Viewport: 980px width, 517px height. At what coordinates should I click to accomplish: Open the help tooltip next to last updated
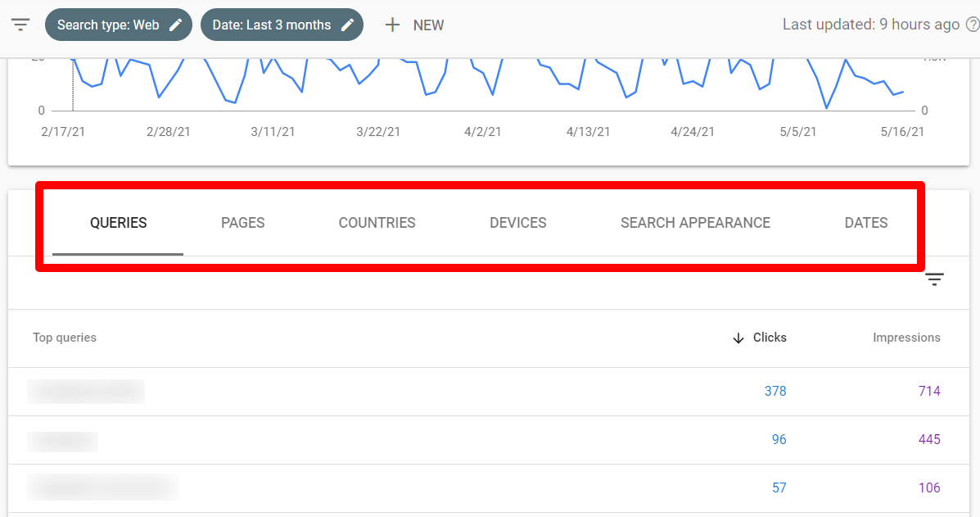[x=973, y=25]
